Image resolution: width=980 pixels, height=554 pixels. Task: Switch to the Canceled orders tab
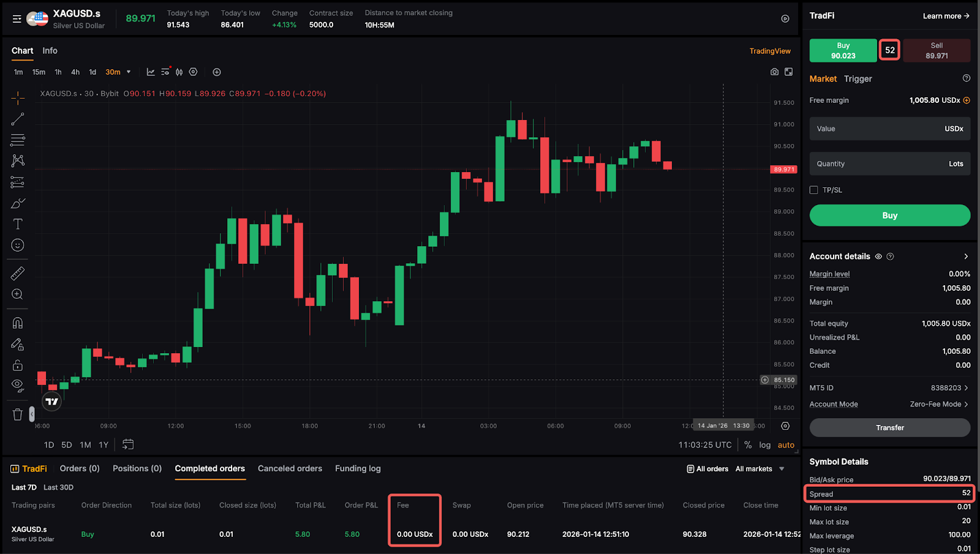coord(290,469)
